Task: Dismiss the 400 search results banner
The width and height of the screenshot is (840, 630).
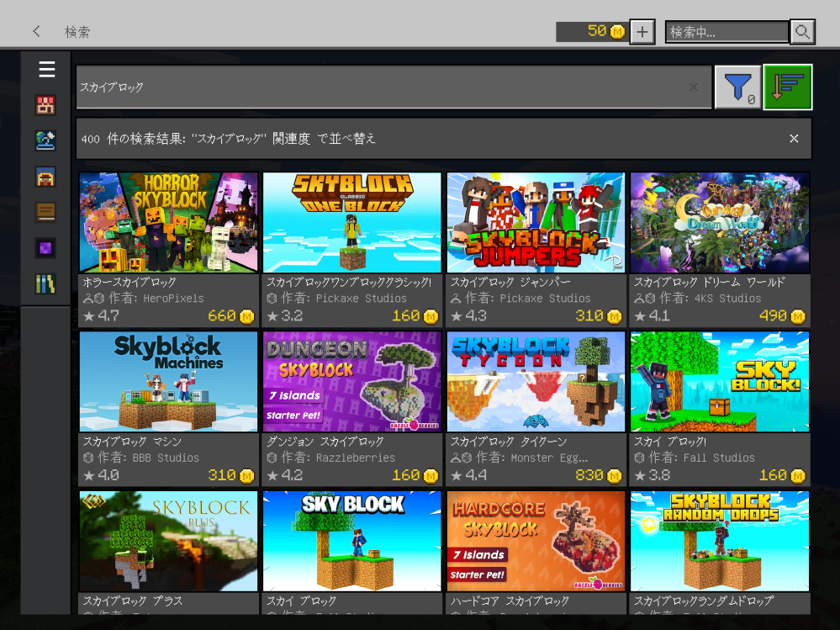Action: (794, 139)
